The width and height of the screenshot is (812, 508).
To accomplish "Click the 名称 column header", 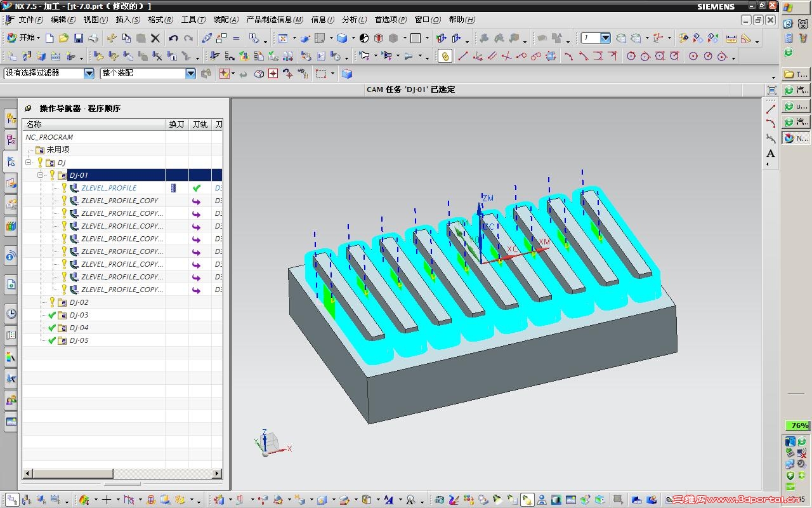I will pyautogui.click(x=94, y=124).
